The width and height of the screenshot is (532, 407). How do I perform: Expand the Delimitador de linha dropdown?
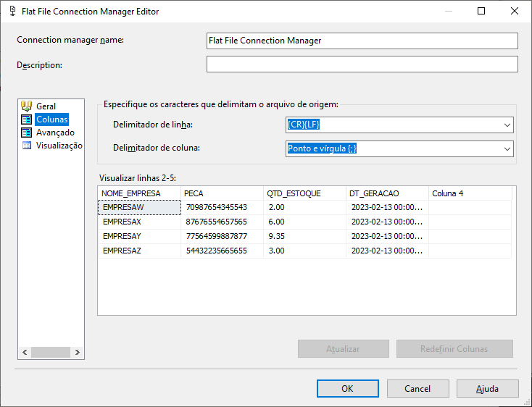tap(507, 125)
